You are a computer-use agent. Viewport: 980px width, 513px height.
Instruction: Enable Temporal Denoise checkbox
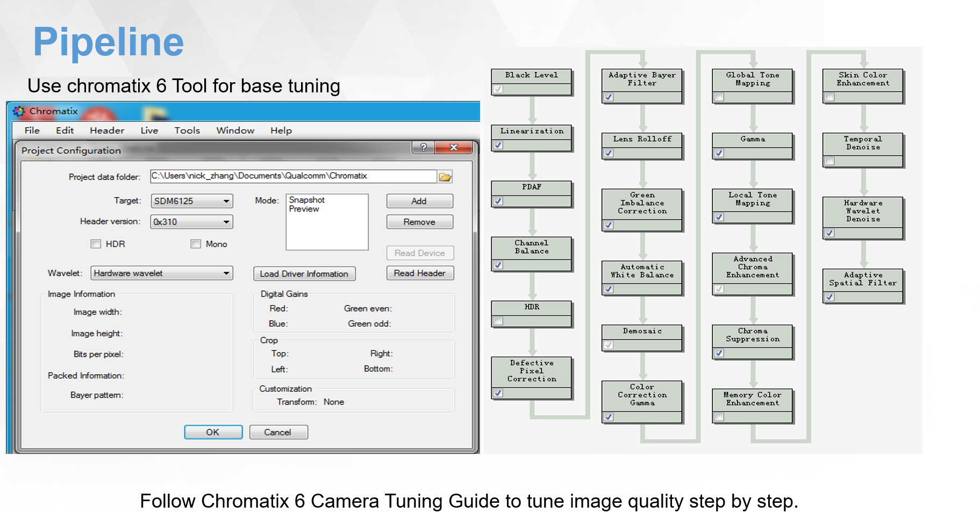click(x=830, y=161)
